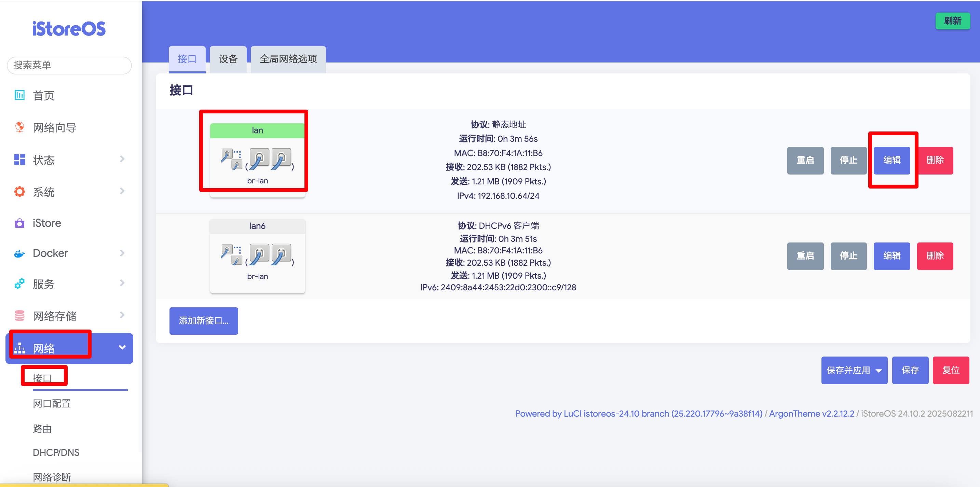Image resolution: width=980 pixels, height=487 pixels.
Task: Expand the Docker submenu arrow
Action: [122, 253]
